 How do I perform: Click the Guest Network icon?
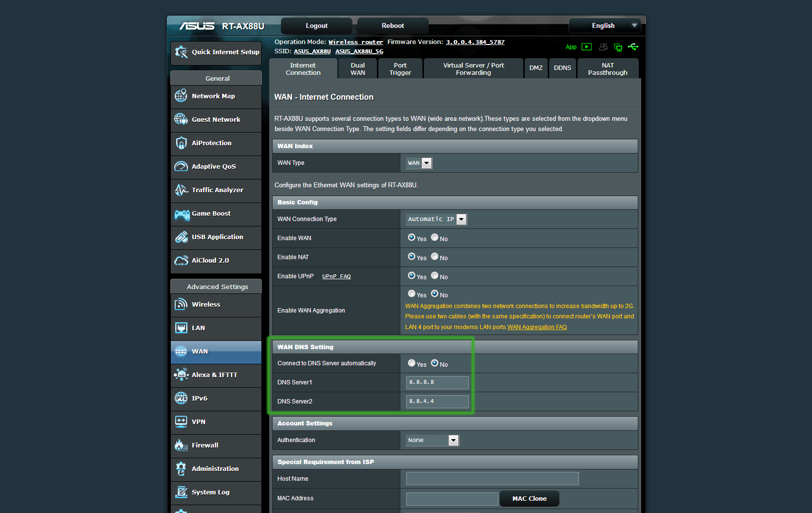pos(181,119)
